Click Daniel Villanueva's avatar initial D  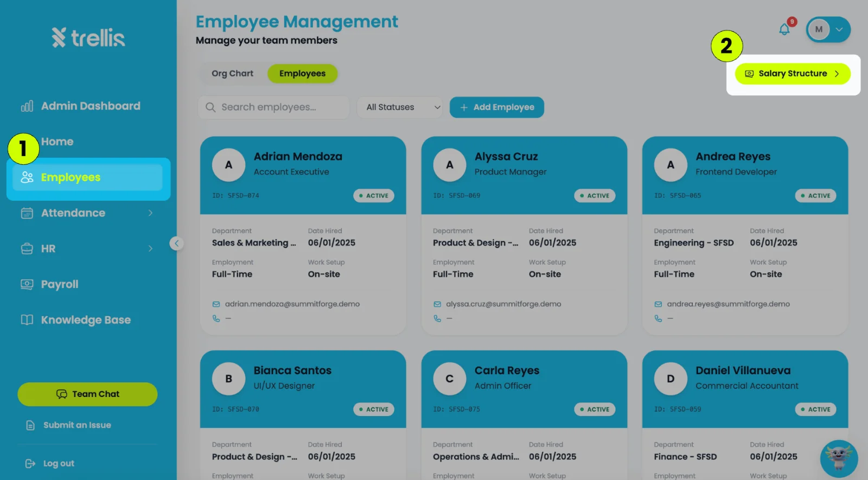[671, 379]
